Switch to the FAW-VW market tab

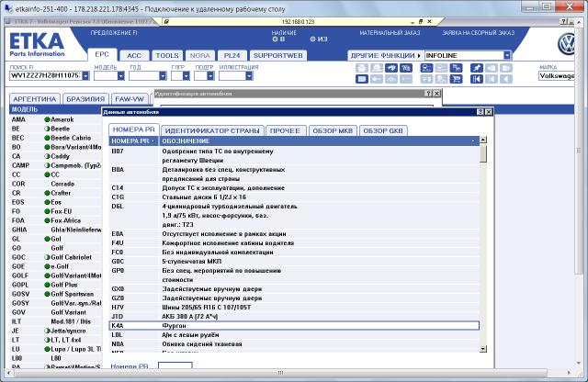click(130, 99)
